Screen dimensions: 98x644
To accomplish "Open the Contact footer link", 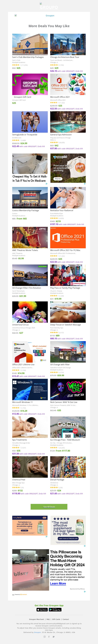I will click(66, 619).
